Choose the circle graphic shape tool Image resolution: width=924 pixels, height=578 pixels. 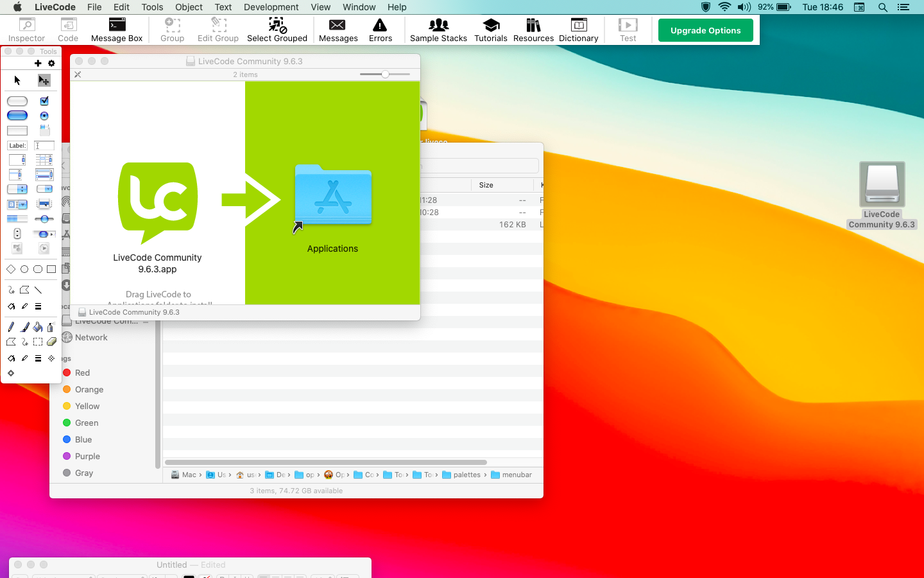(24, 269)
